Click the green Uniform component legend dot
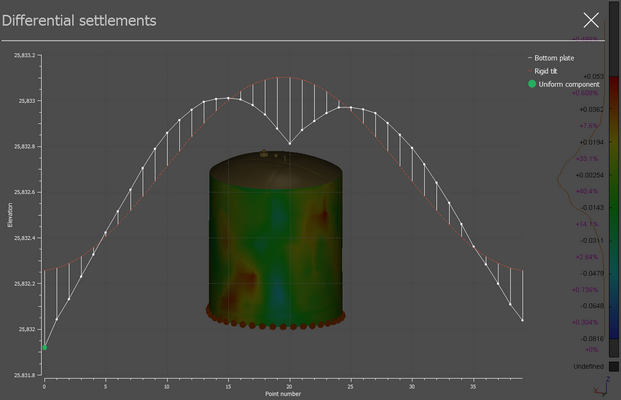 point(531,84)
